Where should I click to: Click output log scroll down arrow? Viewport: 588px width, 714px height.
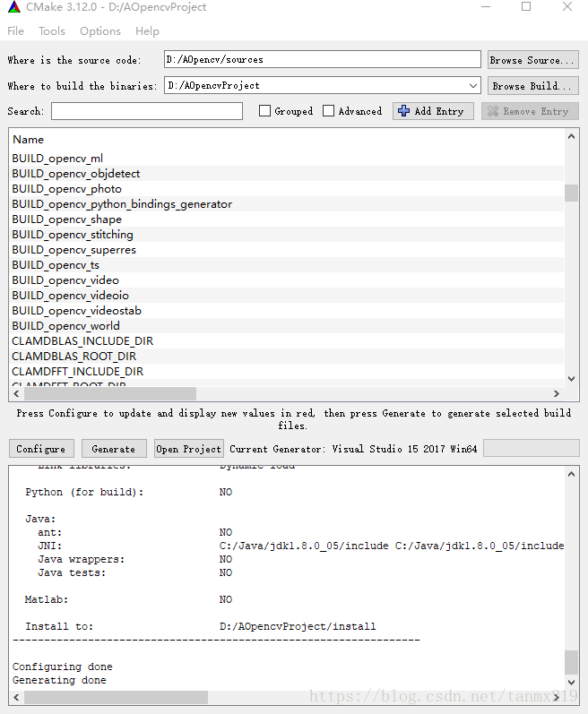571,683
